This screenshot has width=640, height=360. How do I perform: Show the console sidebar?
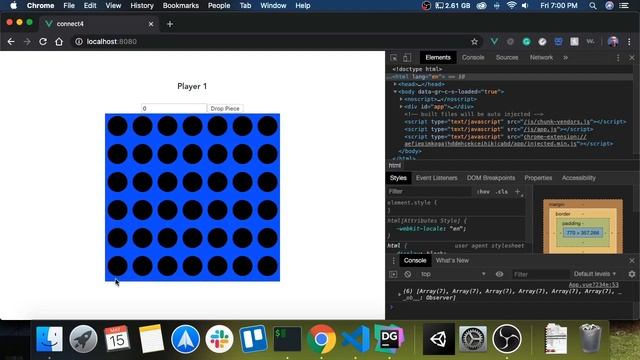[393, 274]
